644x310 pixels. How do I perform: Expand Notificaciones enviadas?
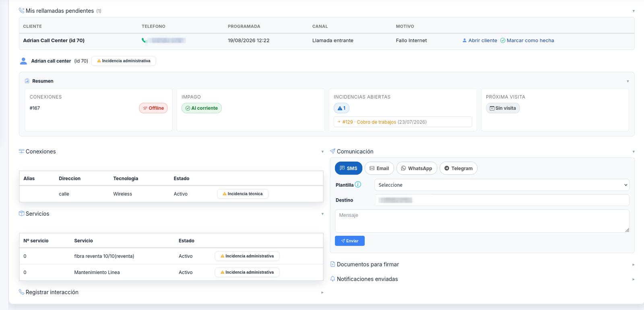coord(634,279)
